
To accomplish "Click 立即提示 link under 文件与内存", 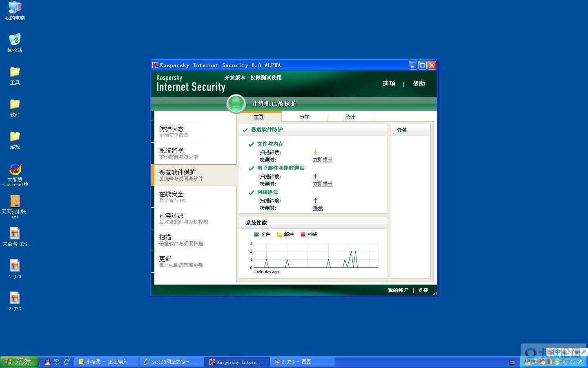I will coord(323,160).
